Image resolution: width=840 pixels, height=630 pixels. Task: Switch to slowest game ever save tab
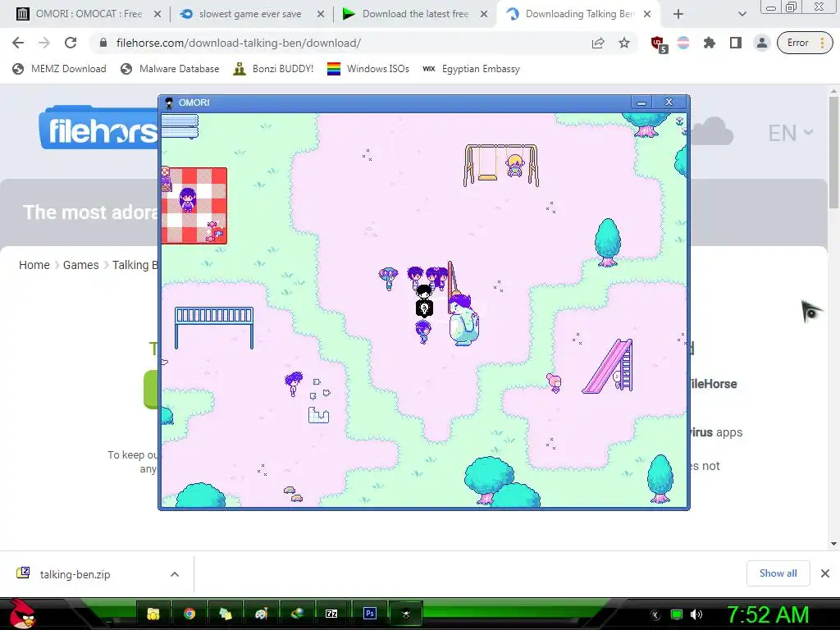pos(250,14)
